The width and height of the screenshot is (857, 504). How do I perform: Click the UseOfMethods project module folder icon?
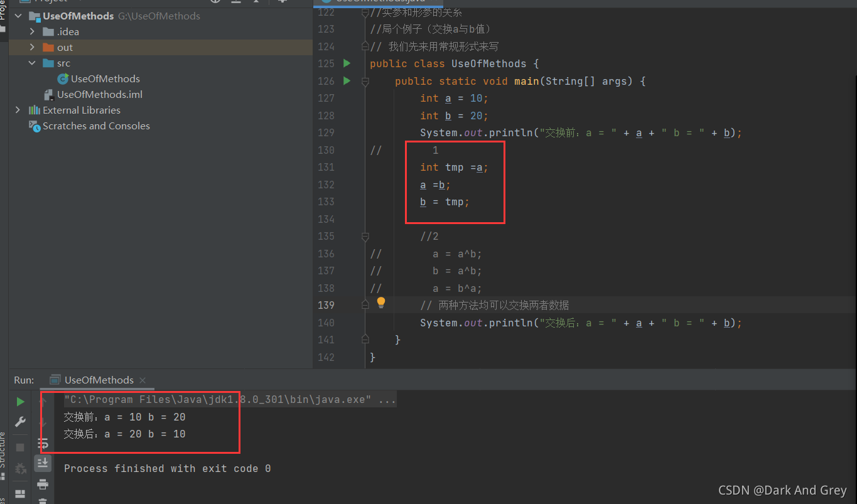tap(35, 16)
